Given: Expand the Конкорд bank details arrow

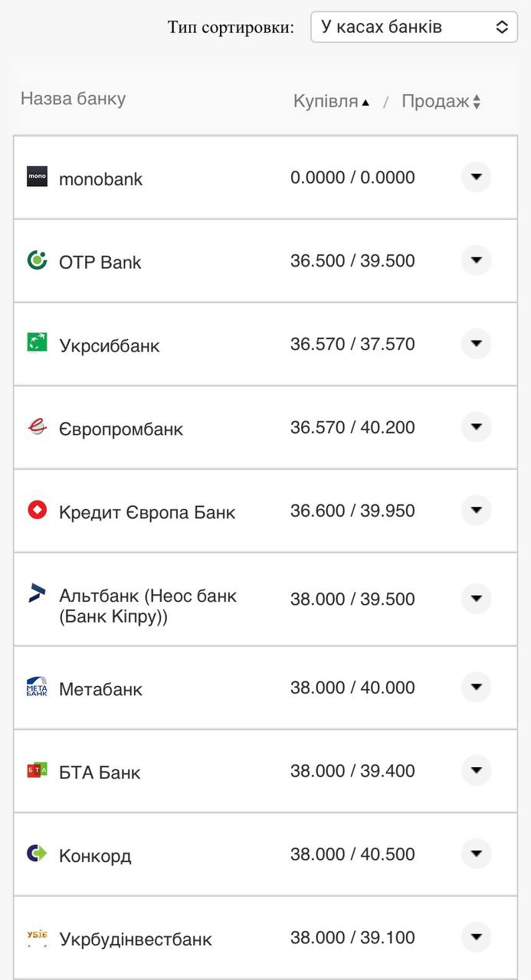Looking at the screenshot, I should point(476,854).
